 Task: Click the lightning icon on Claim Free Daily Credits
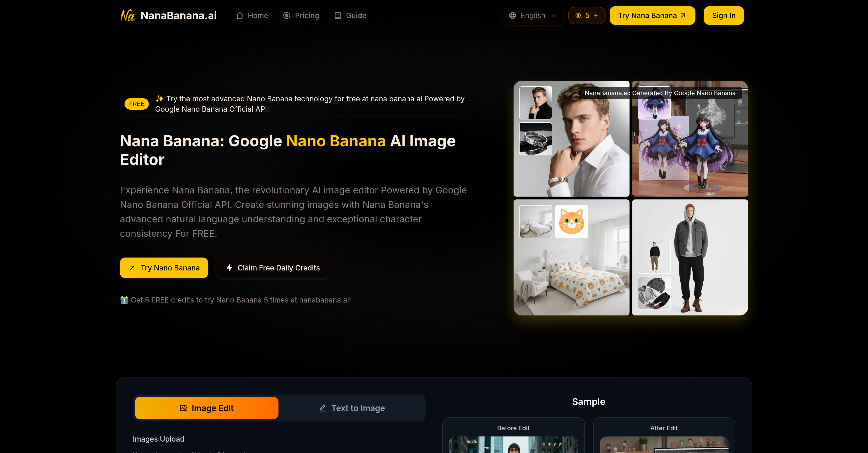pos(229,268)
